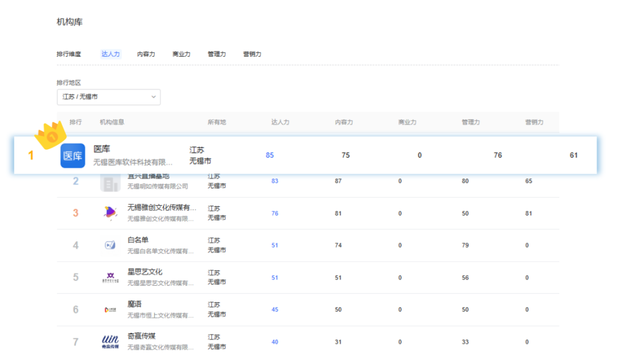Open the 江苏 / 无锡市 region dropdown
The image size is (617, 364).
[108, 97]
